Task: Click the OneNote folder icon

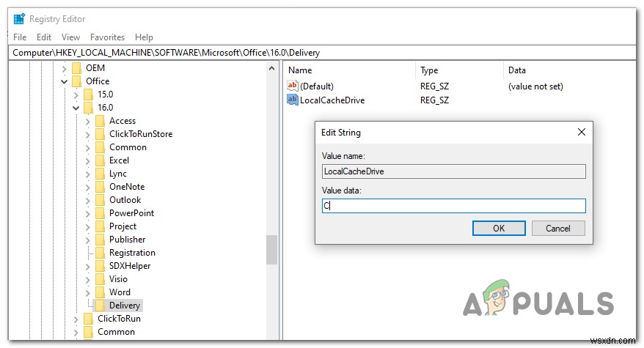Action: [x=100, y=187]
